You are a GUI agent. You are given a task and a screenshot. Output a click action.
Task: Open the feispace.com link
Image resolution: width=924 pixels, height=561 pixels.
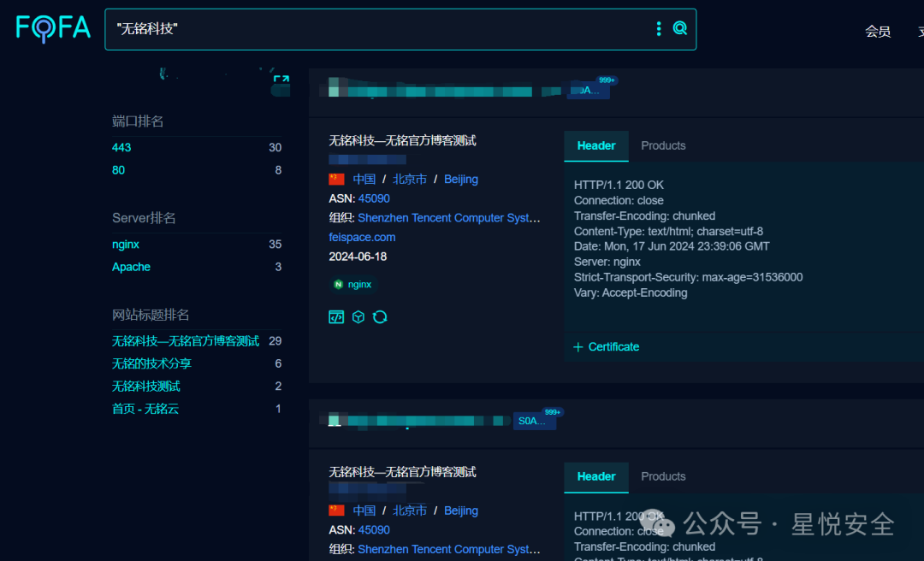(362, 237)
